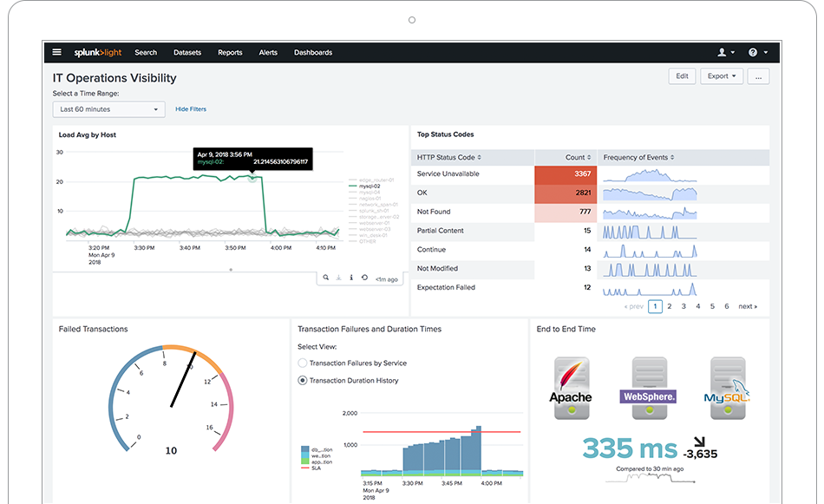Open the hamburger navigation menu

[57, 52]
